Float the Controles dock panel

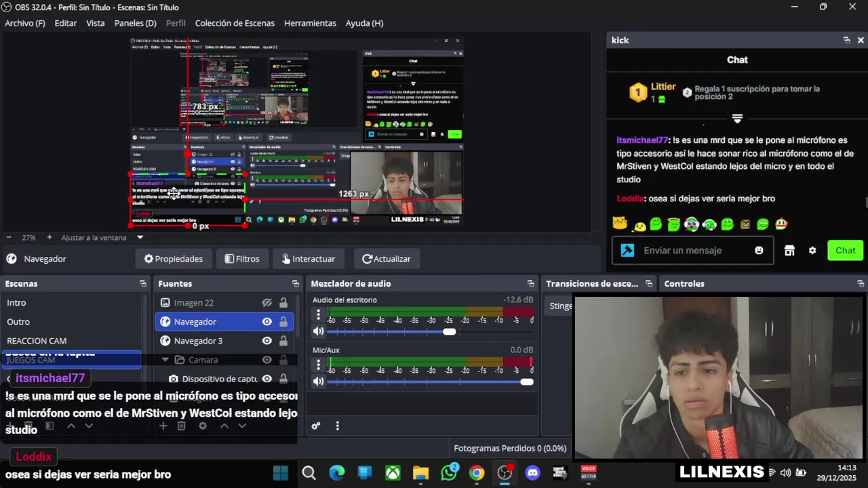pos(861,283)
